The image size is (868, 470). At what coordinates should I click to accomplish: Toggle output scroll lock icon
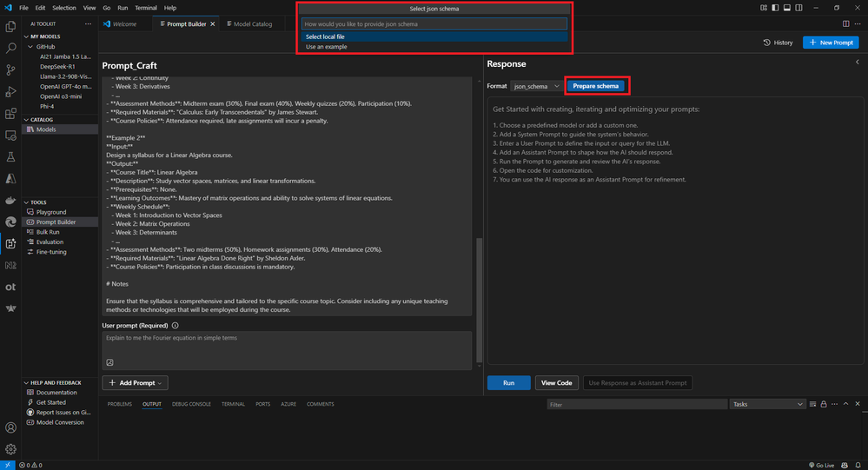point(824,404)
